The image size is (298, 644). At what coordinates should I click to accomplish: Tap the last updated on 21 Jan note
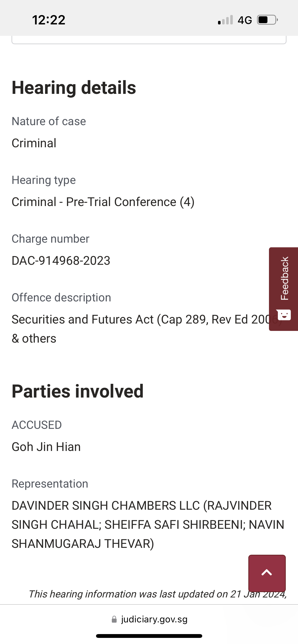coord(158,594)
